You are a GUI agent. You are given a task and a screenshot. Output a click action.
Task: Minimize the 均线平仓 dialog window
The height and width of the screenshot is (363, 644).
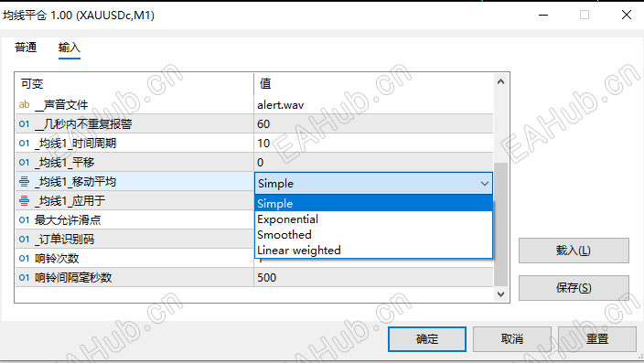click(x=543, y=15)
